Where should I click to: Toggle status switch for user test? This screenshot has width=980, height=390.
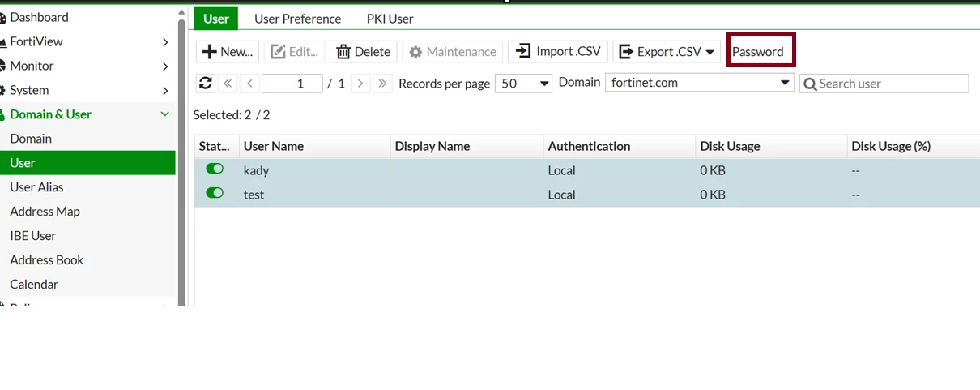pos(215,193)
